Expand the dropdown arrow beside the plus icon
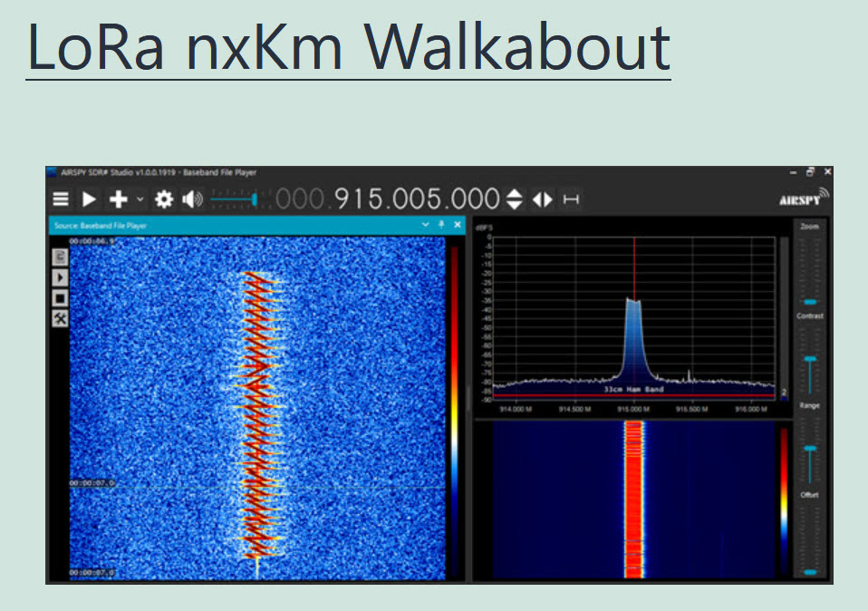Viewport: 868px width, 611px height. tap(140, 199)
